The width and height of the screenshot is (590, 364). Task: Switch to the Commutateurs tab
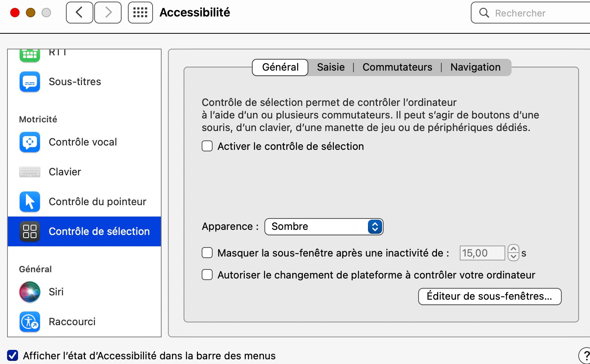[397, 67]
